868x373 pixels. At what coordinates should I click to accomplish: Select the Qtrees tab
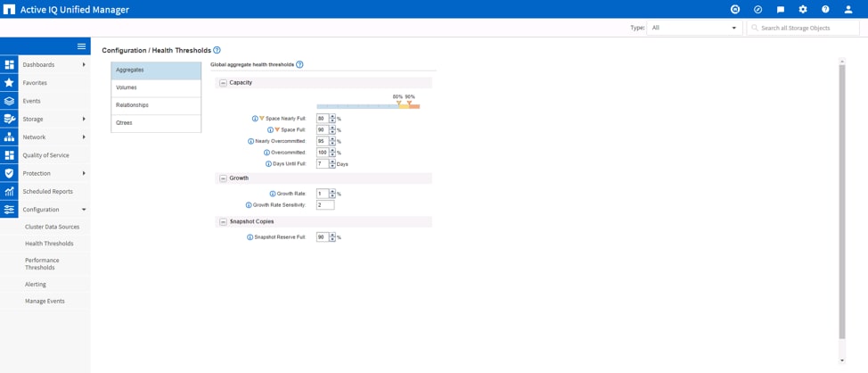pos(156,123)
